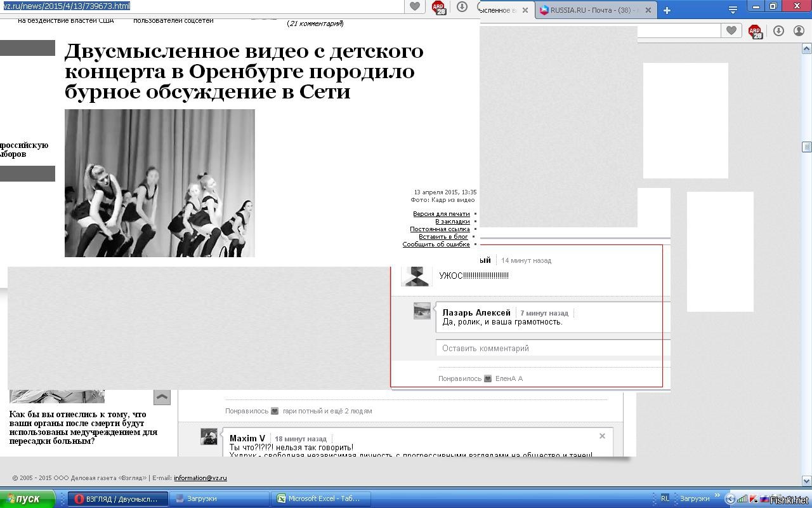The image size is (812, 508).
Task: Switch to Microsoft Excel taskbar button
Action: click(321, 499)
